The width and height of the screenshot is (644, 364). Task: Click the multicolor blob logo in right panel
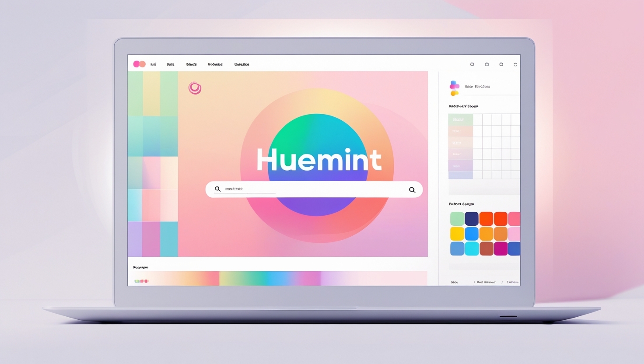pyautogui.click(x=455, y=88)
